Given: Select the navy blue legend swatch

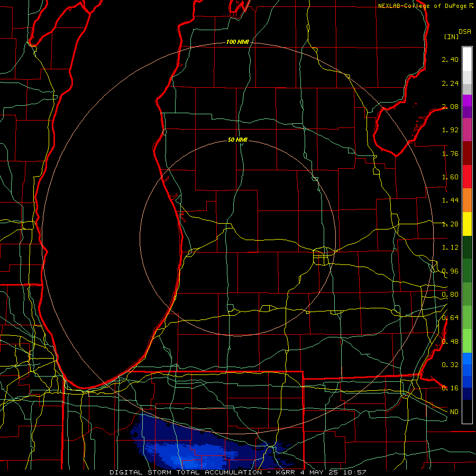Looking at the screenshot, I should click(467, 394).
